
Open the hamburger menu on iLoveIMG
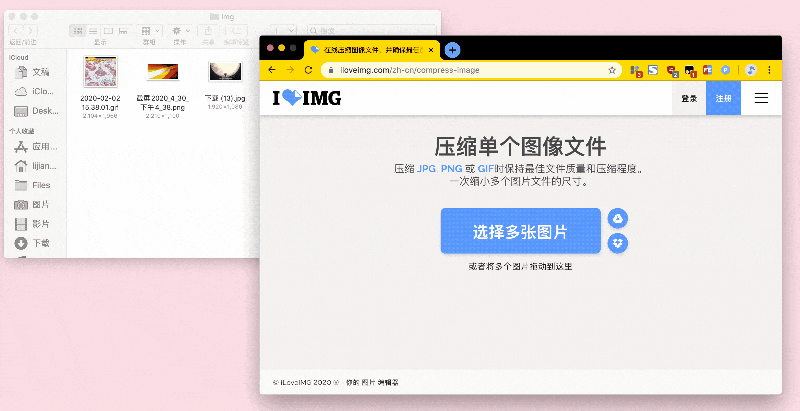click(x=761, y=98)
